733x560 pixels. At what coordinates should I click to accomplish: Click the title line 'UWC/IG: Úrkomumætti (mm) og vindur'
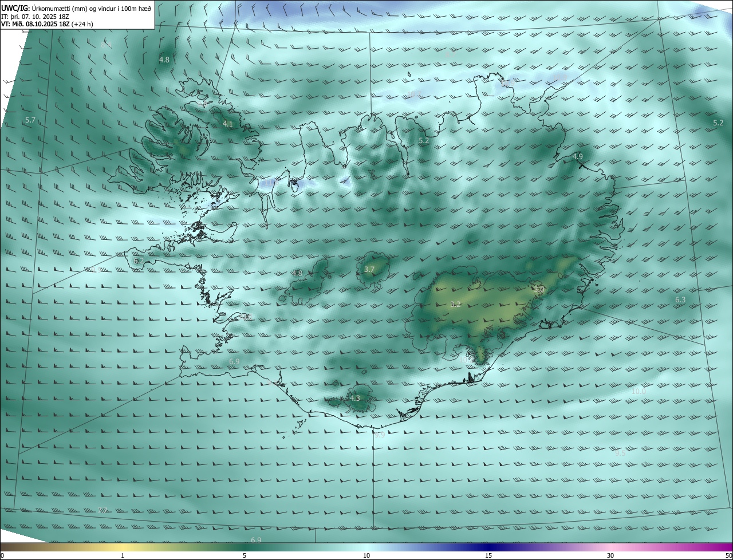point(76,9)
